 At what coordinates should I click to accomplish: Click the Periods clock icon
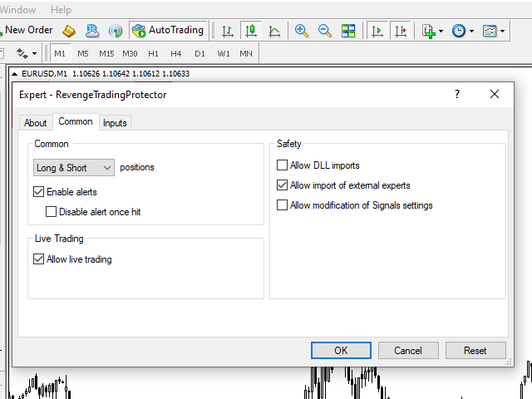459,31
